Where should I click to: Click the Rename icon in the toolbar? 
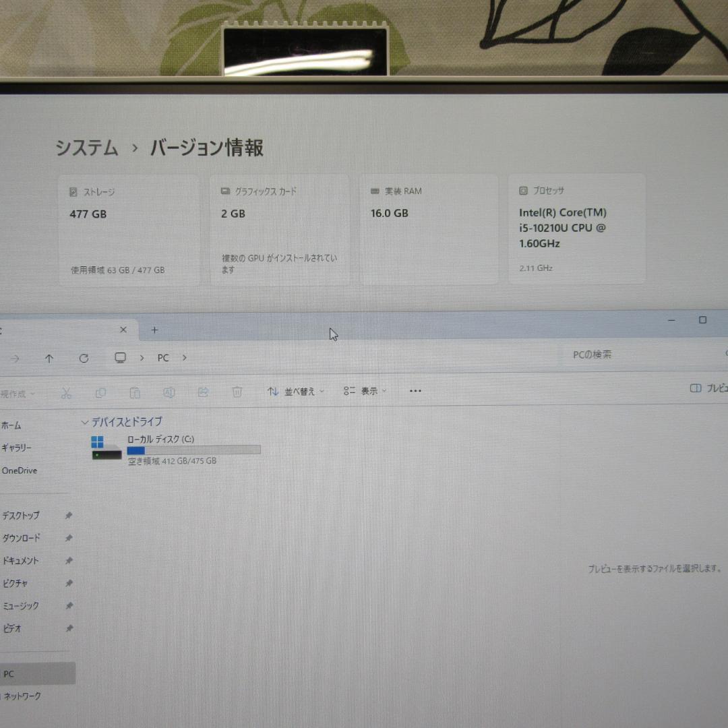169,392
